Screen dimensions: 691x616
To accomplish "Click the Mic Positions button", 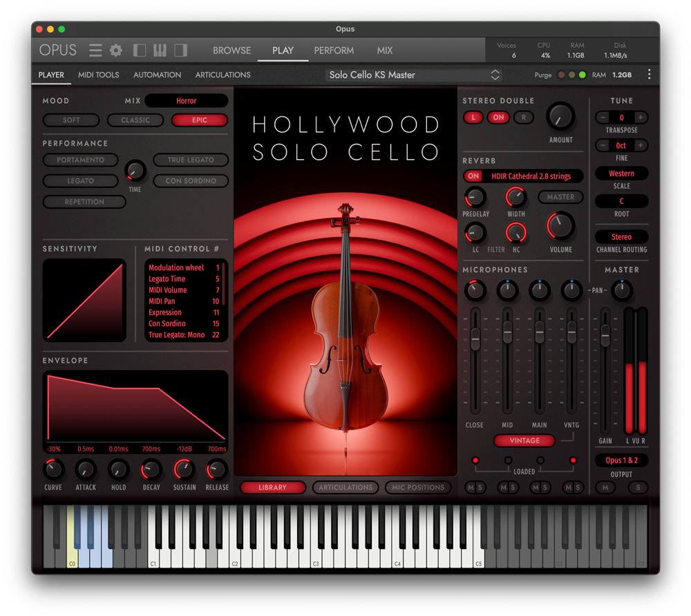I will point(417,487).
